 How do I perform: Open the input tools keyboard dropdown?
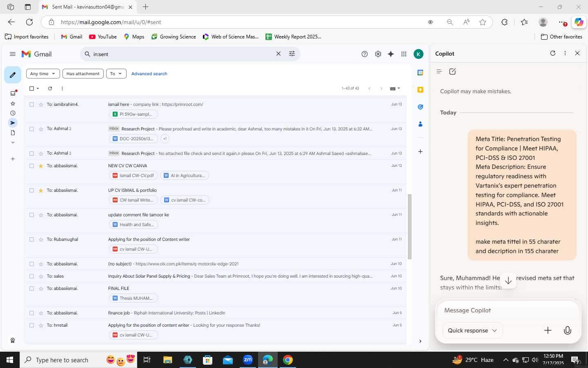pyautogui.click(x=395, y=88)
